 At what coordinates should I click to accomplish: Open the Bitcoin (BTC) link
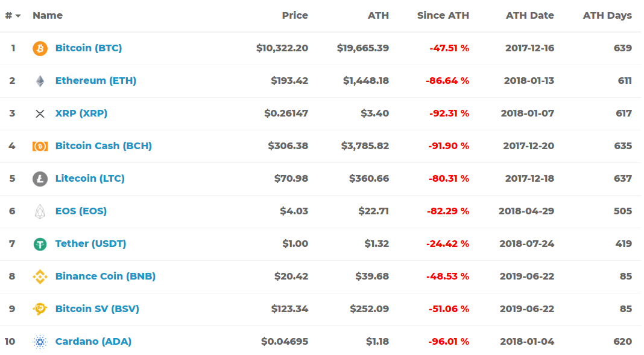(x=88, y=48)
